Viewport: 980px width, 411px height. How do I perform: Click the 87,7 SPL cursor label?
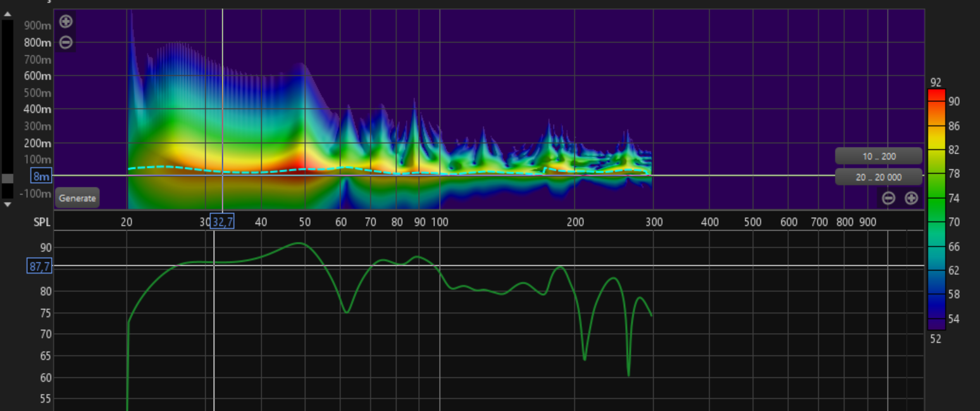tap(39, 267)
